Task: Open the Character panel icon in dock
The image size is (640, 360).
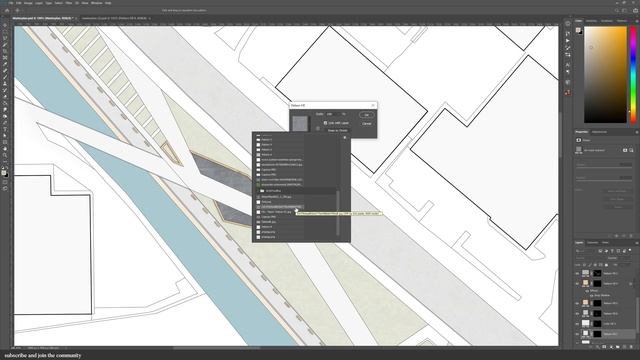Action: [568, 65]
